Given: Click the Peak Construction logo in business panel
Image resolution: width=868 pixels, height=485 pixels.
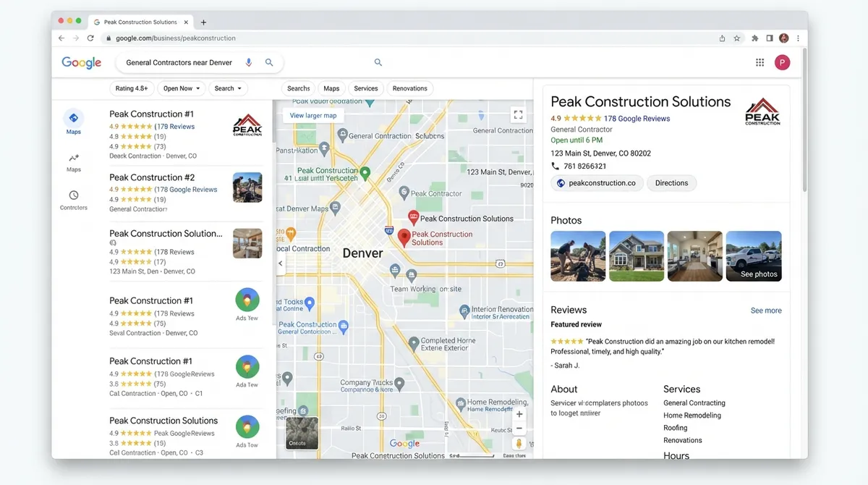Looking at the screenshot, I should (763, 111).
